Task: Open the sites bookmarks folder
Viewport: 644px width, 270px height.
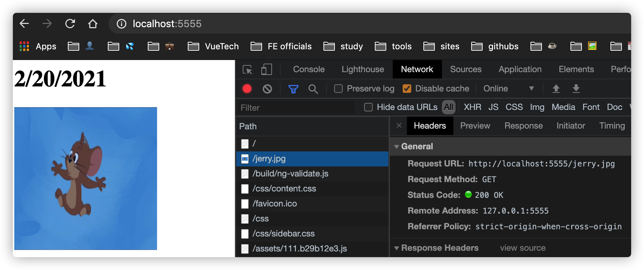Action: [441, 46]
